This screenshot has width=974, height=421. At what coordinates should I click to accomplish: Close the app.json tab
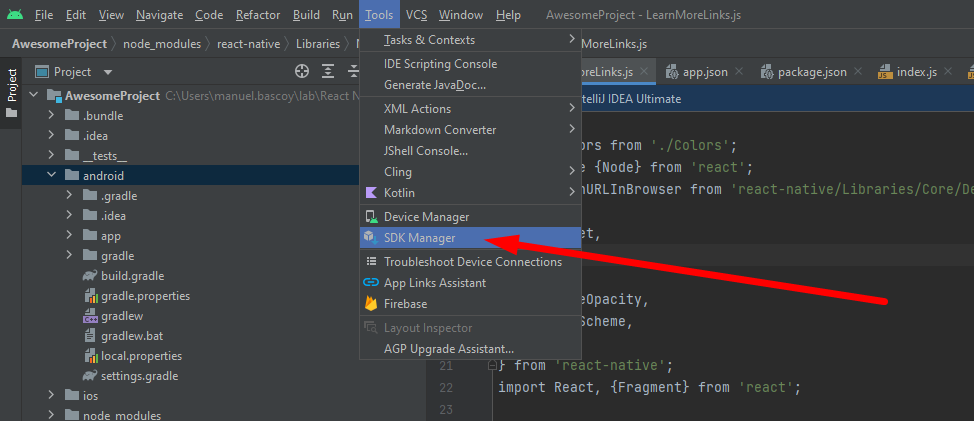pyautogui.click(x=738, y=72)
